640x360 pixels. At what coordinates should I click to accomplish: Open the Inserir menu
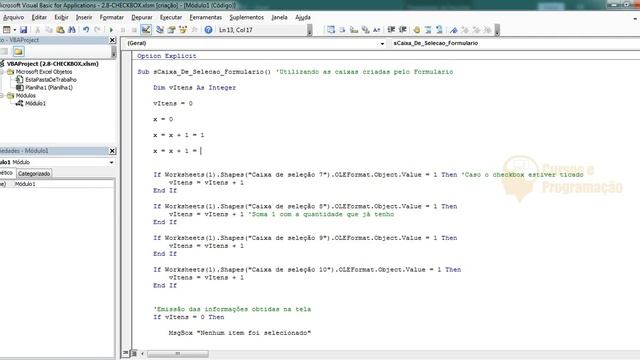point(84,17)
